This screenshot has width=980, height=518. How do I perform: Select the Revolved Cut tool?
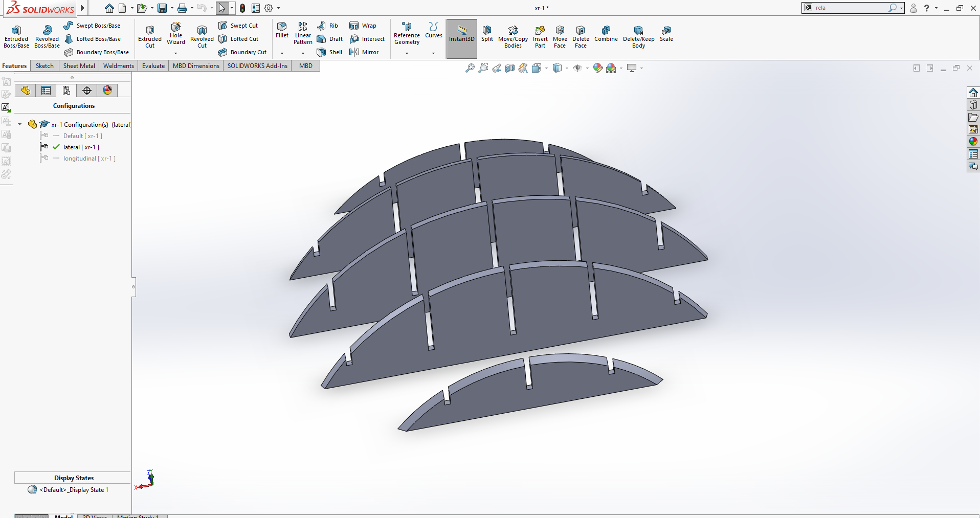pos(202,37)
